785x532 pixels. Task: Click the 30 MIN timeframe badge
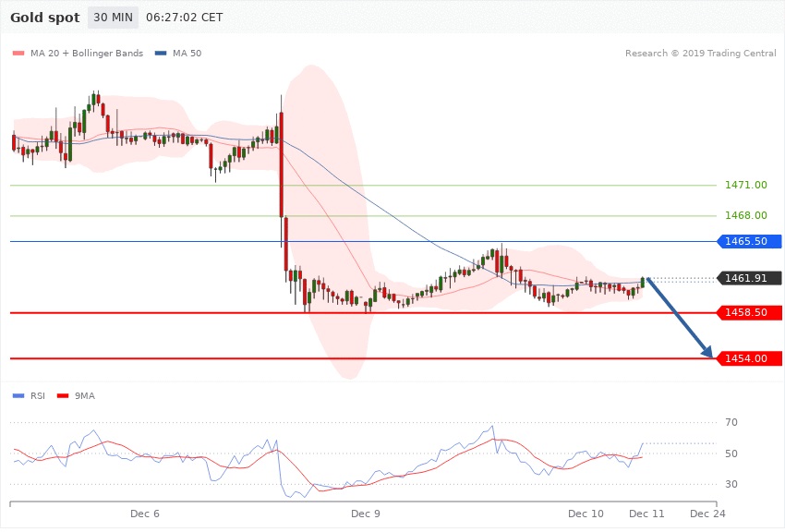[x=113, y=18]
